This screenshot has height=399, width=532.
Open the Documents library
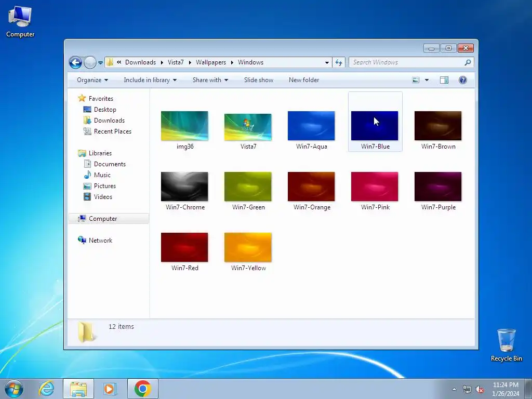110,164
